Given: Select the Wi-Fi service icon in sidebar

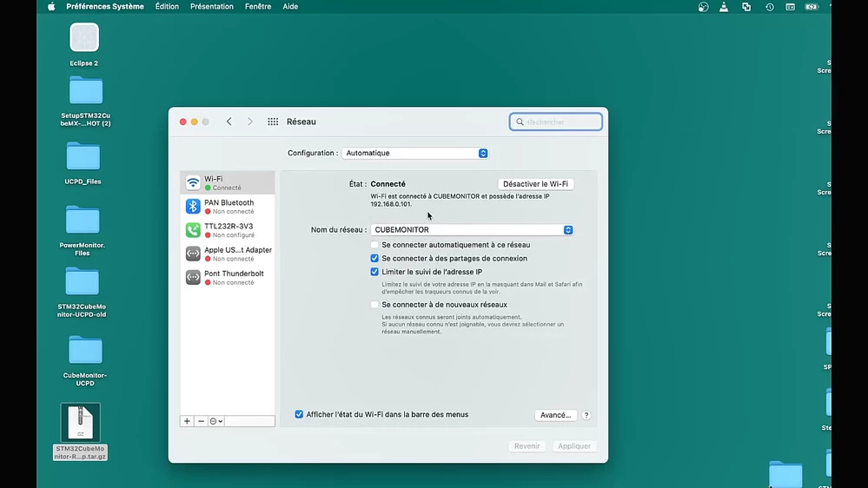Looking at the screenshot, I should tap(193, 182).
